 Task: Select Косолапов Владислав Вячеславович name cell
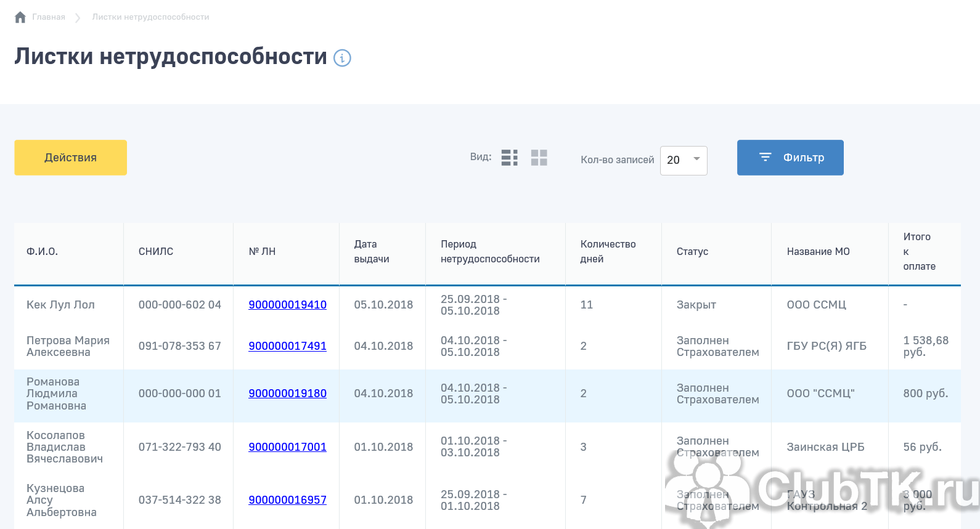click(65, 447)
